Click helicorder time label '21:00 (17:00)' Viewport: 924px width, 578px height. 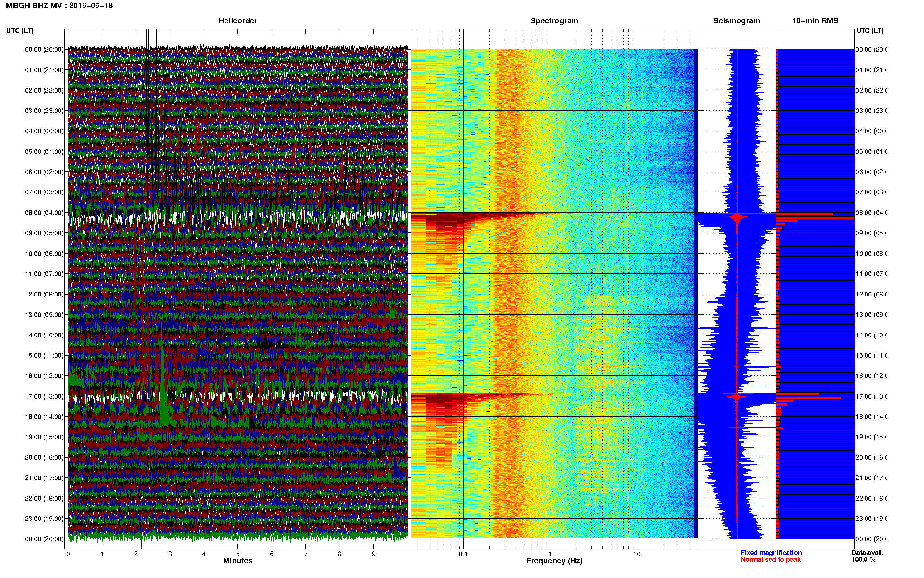(x=44, y=478)
